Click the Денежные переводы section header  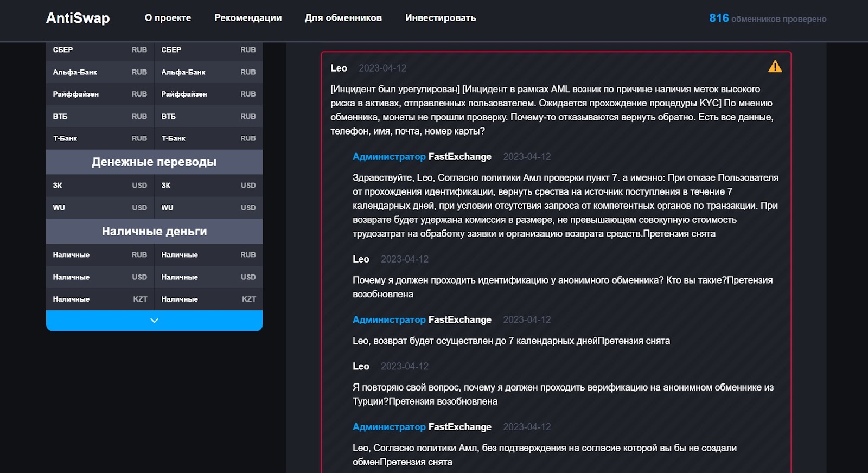tap(154, 162)
